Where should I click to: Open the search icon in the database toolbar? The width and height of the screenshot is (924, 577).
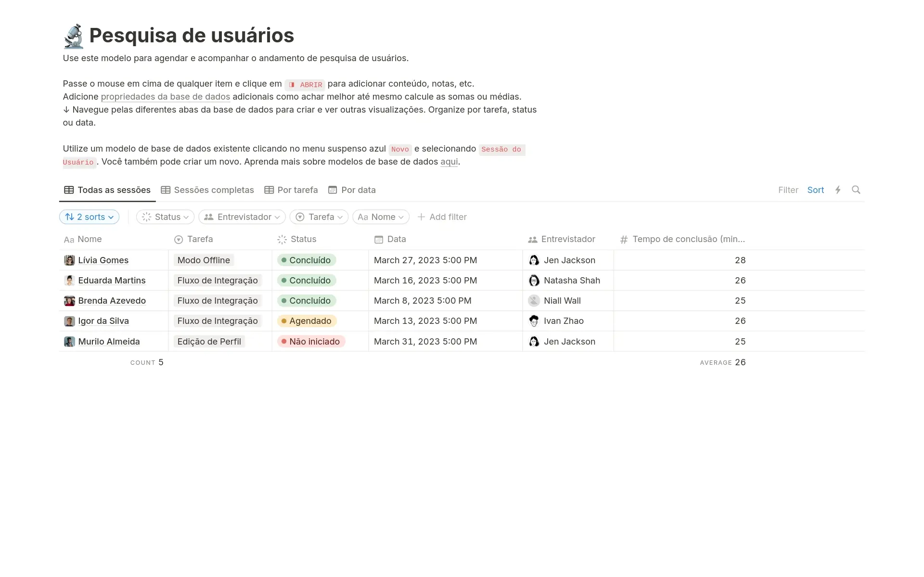[x=856, y=190]
